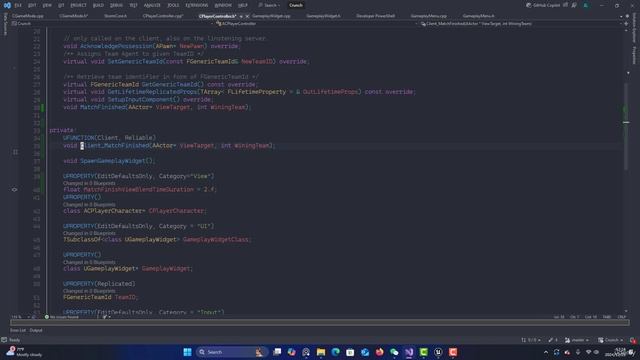Switch to the GameplayWidget.h tab

point(323,16)
